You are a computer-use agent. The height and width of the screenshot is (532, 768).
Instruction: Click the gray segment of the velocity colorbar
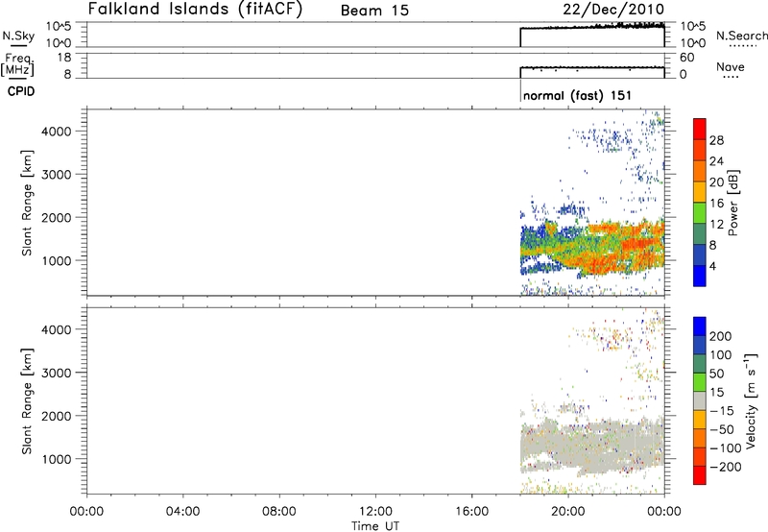[x=700, y=400]
